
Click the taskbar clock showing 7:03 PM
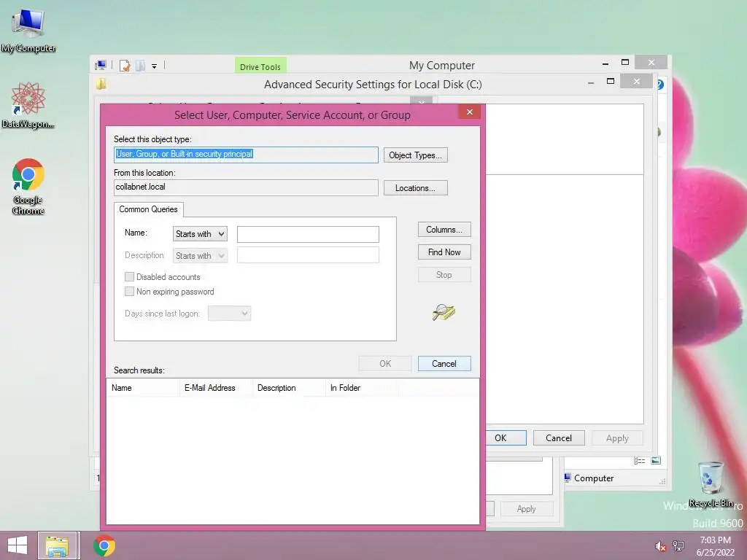(715, 545)
